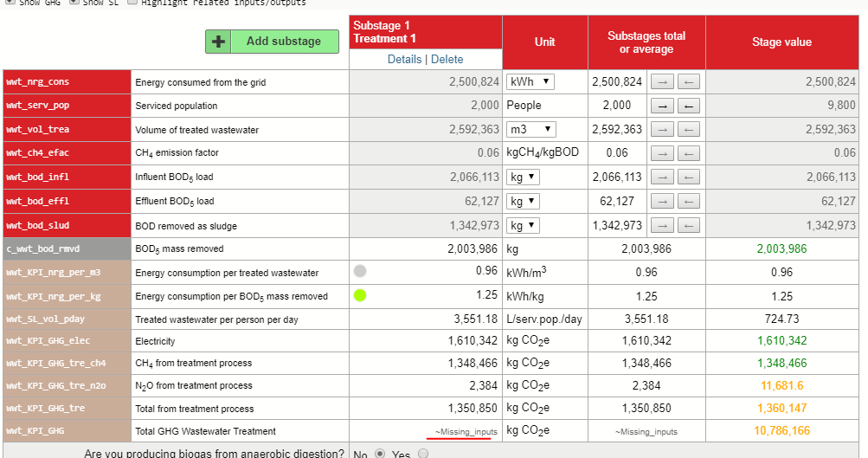The width and height of the screenshot is (868, 458).
Task: Select No for biogas from anaerobic digestion
Action: pos(379,454)
